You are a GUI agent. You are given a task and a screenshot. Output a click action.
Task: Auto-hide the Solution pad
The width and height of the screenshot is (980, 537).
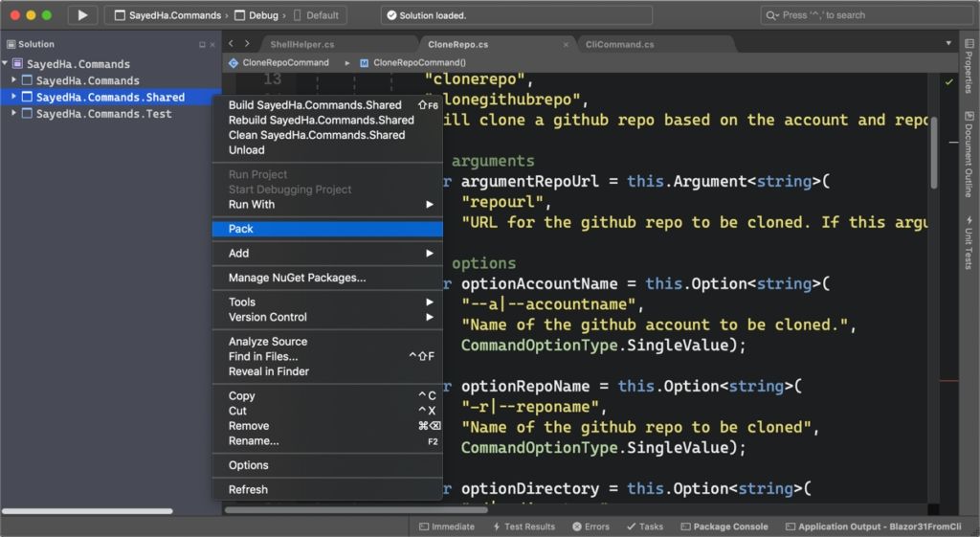point(202,44)
